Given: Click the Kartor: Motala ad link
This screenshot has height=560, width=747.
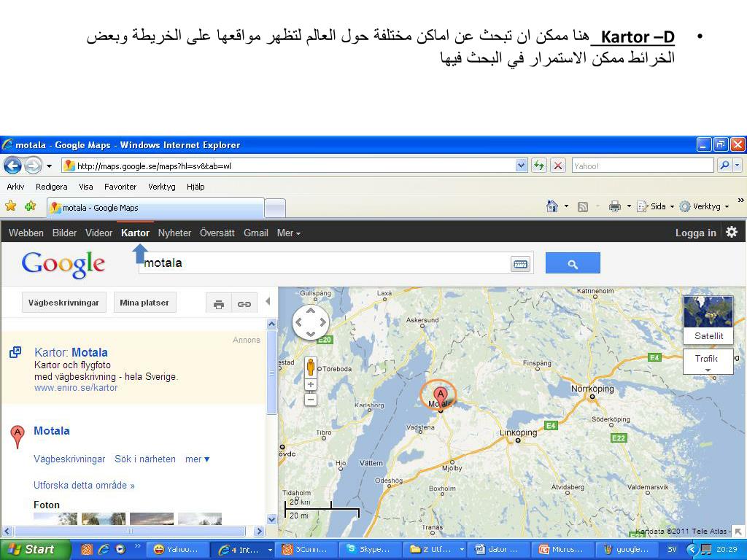Looking at the screenshot, I should [71, 352].
